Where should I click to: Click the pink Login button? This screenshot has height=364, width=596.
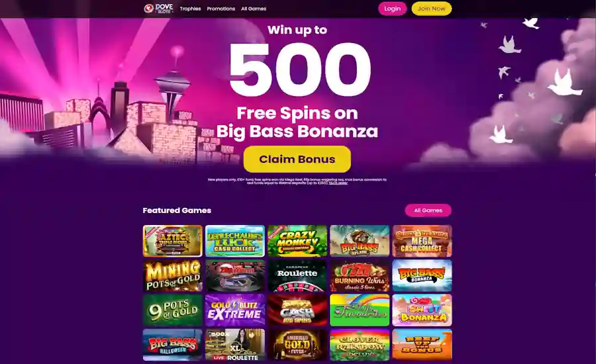click(392, 9)
